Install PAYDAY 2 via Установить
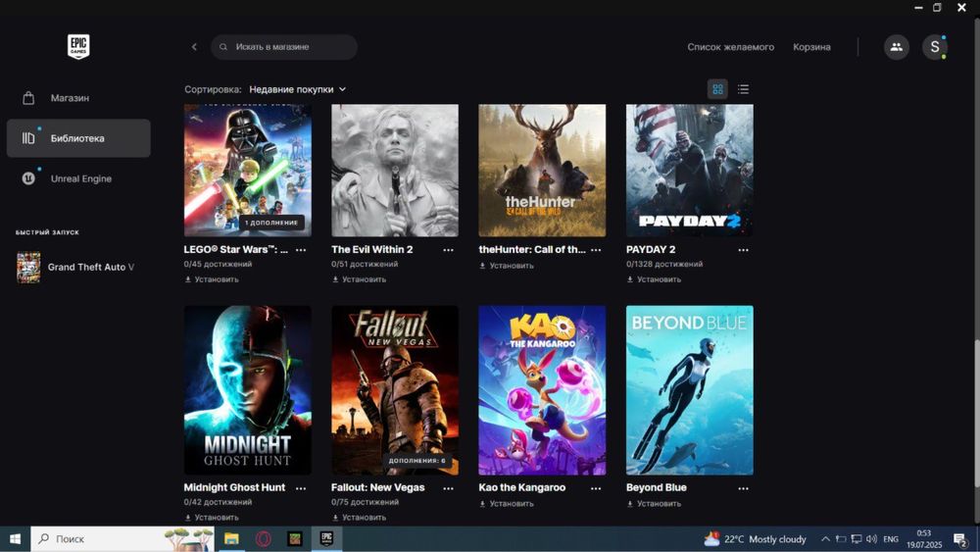The width and height of the screenshot is (980, 552). (654, 279)
